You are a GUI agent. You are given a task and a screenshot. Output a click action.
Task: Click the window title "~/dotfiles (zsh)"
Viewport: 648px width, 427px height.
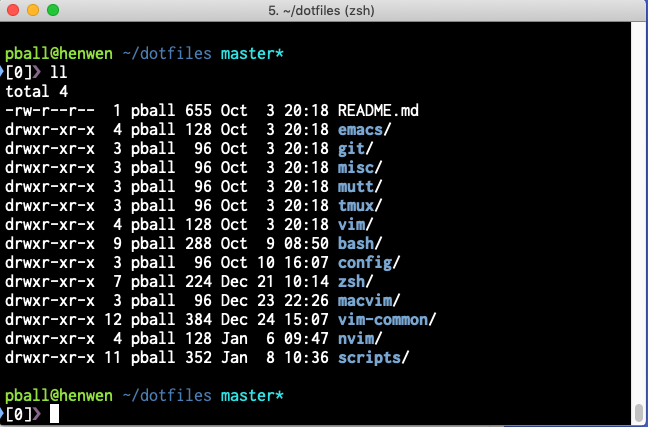pyautogui.click(x=325, y=11)
